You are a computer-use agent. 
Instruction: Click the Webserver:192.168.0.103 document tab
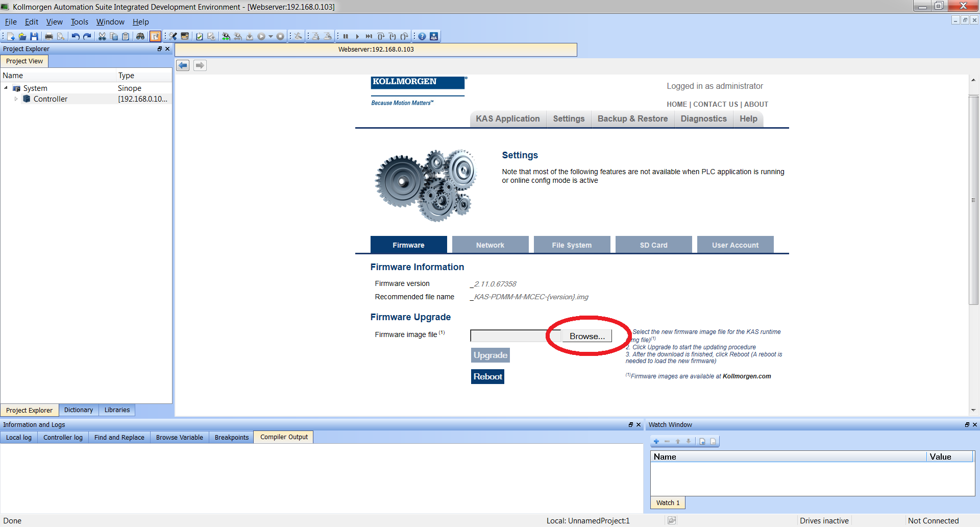pyautogui.click(x=376, y=50)
